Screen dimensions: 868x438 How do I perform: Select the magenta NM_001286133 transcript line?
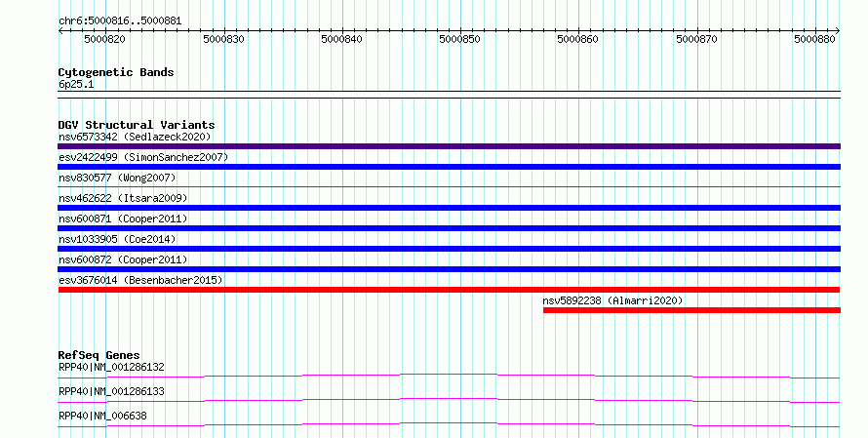tap(449, 400)
